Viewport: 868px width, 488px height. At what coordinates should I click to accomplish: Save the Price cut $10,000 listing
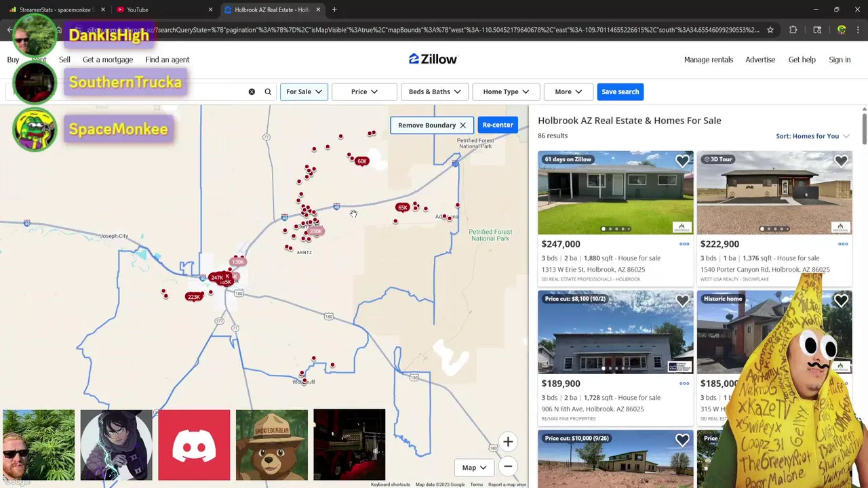[682, 440]
